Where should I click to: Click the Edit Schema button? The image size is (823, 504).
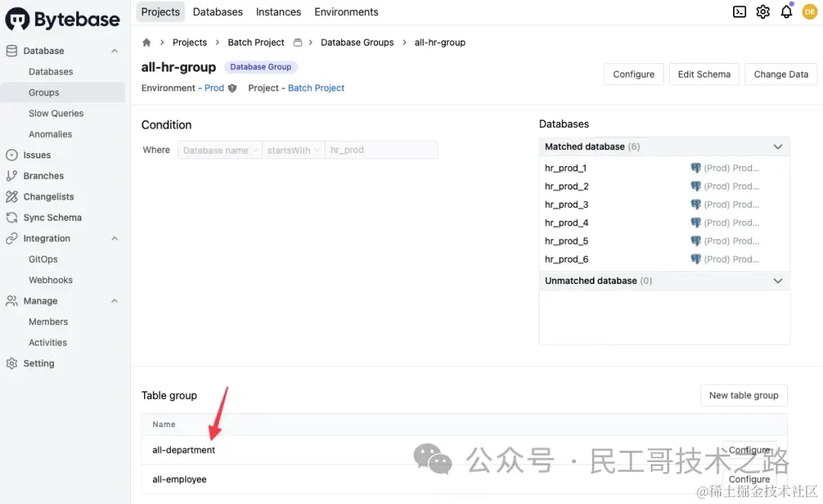pos(704,75)
